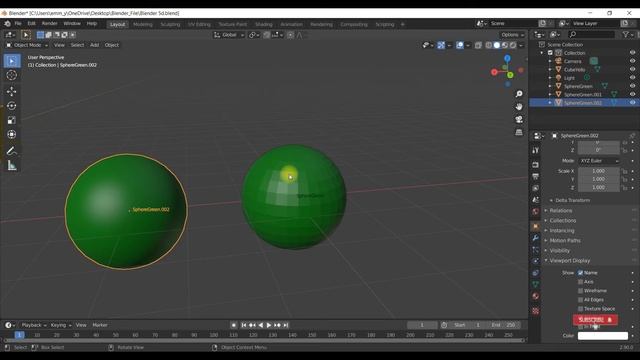Expand the Motion Paths panel

click(564, 240)
